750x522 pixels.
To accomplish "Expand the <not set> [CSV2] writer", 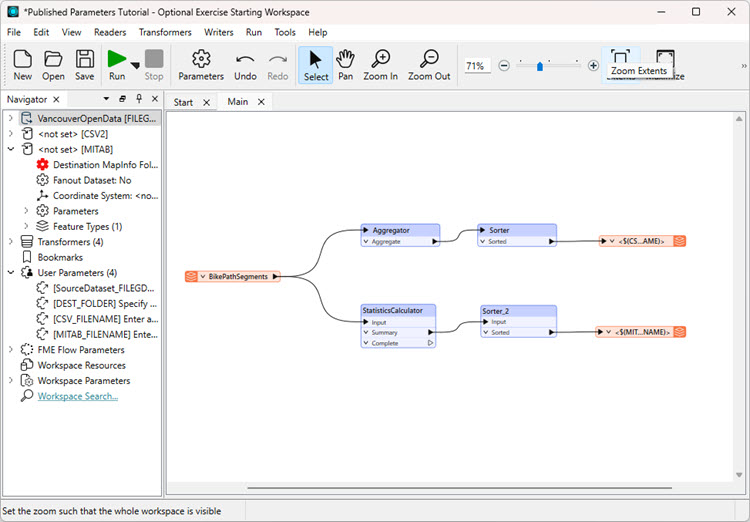I will tap(11, 133).
